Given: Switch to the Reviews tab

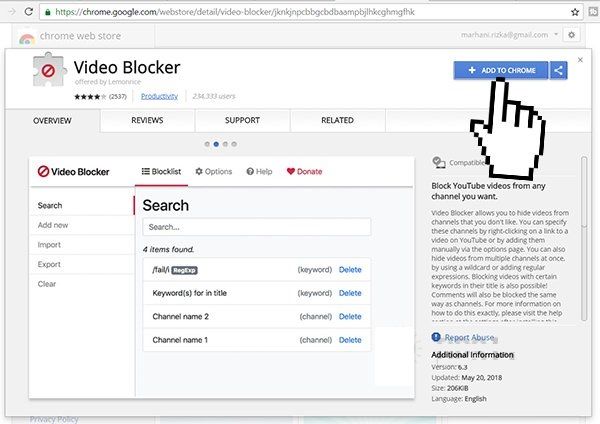Looking at the screenshot, I should tap(147, 120).
